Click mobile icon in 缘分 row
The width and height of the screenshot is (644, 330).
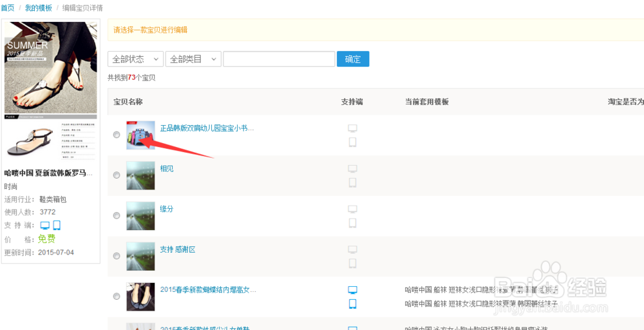pos(352,223)
